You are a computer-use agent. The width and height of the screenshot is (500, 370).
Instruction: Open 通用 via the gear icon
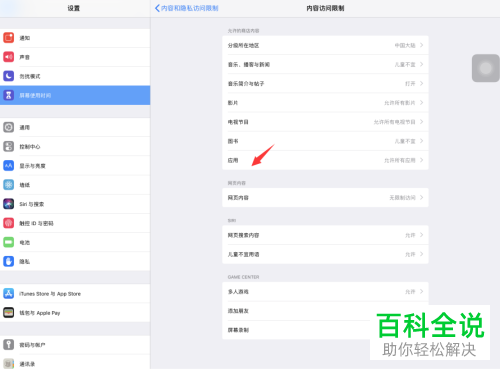click(x=9, y=127)
